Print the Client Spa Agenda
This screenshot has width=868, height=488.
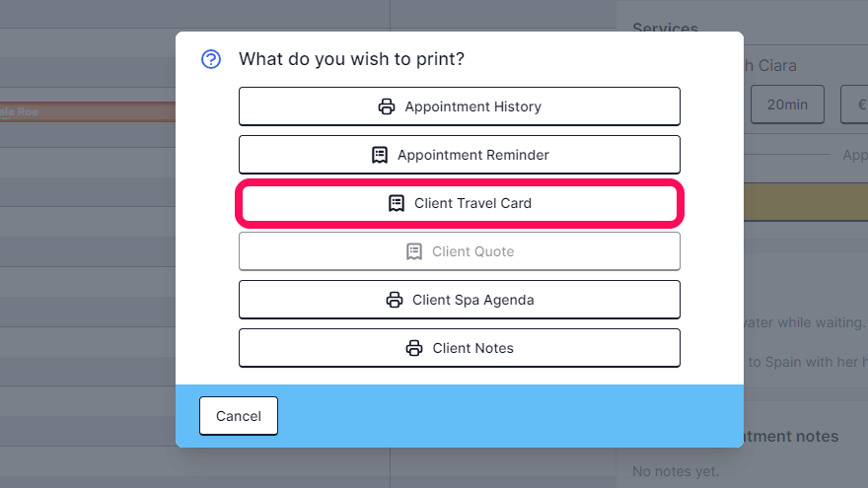(x=460, y=300)
